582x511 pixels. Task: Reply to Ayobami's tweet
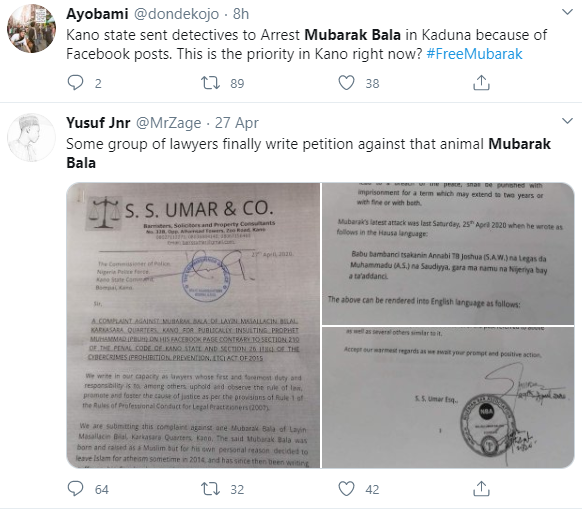75,83
